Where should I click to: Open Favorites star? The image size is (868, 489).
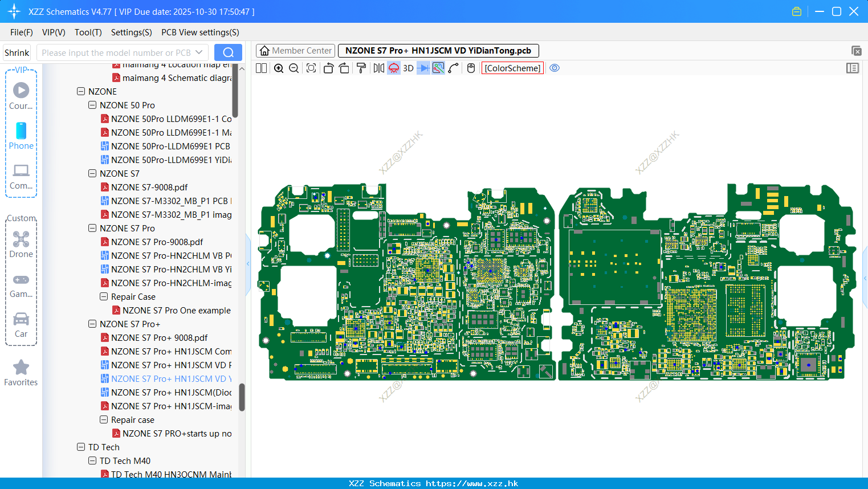pyautogui.click(x=21, y=373)
